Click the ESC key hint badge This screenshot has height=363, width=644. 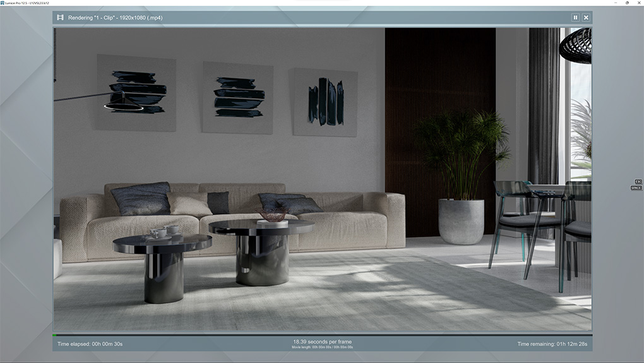tap(638, 182)
